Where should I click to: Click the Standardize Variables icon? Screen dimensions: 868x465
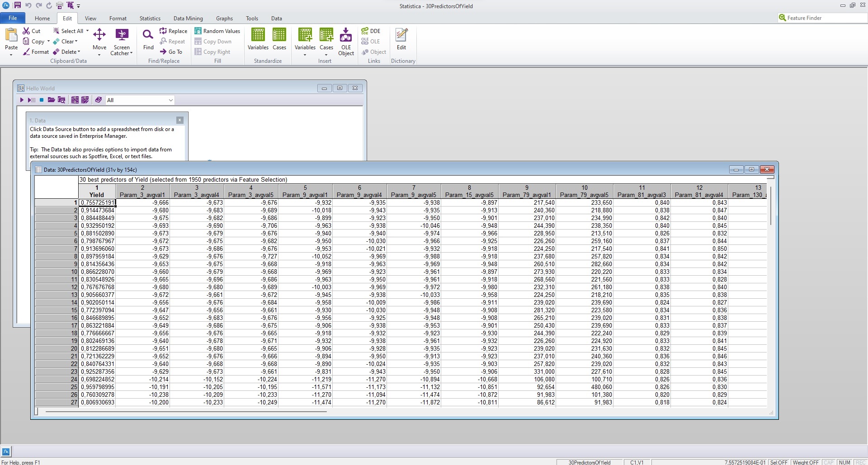(x=258, y=39)
